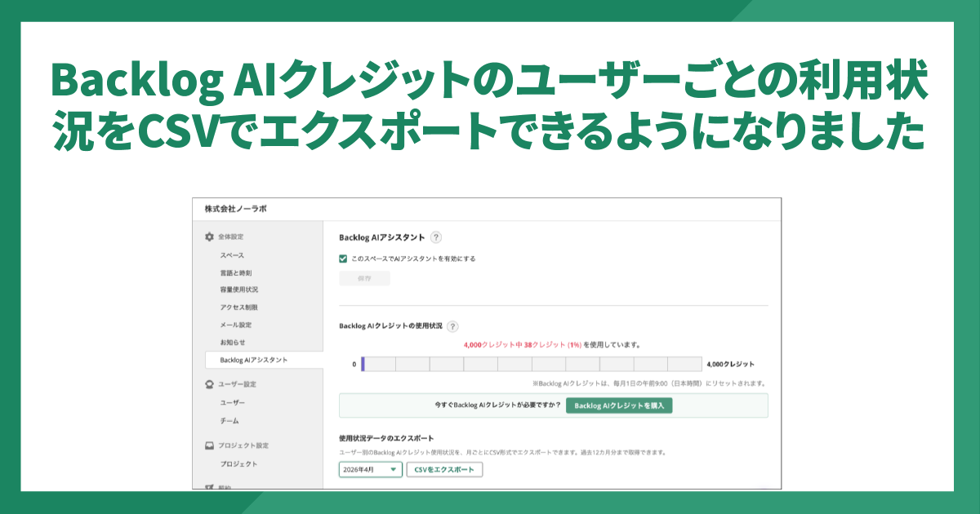Open the 2026年4月 month dropdown
The image size is (980, 514).
[371, 470]
